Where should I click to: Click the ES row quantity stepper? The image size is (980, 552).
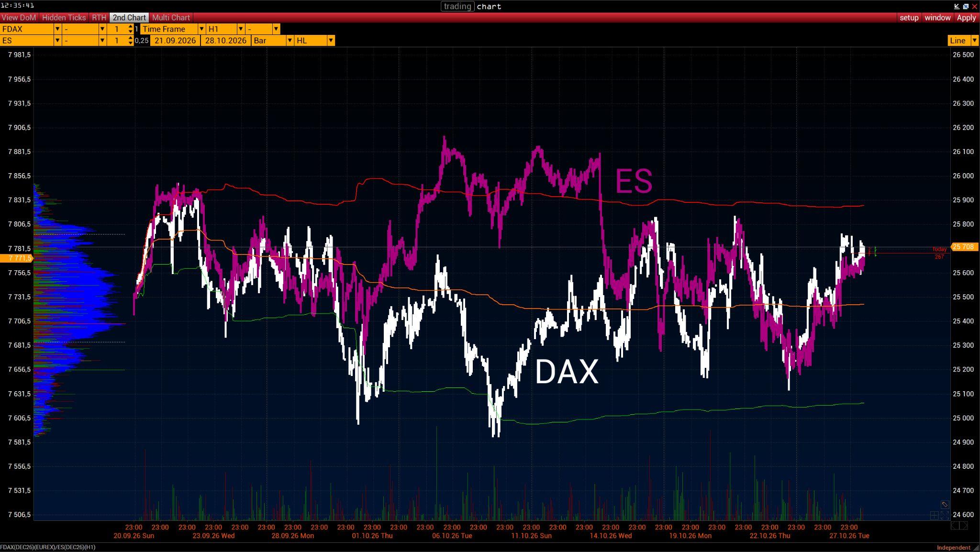tap(131, 40)
